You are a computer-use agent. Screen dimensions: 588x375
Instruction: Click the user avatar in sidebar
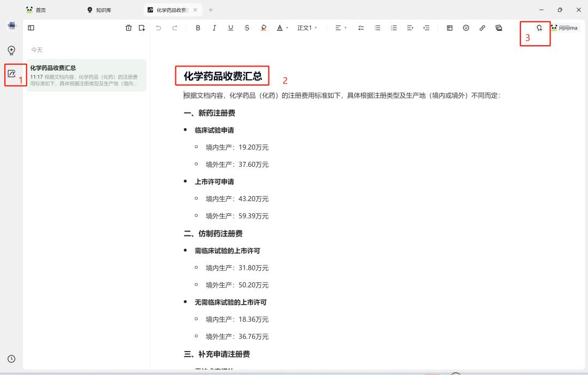[x=11, y=26]
